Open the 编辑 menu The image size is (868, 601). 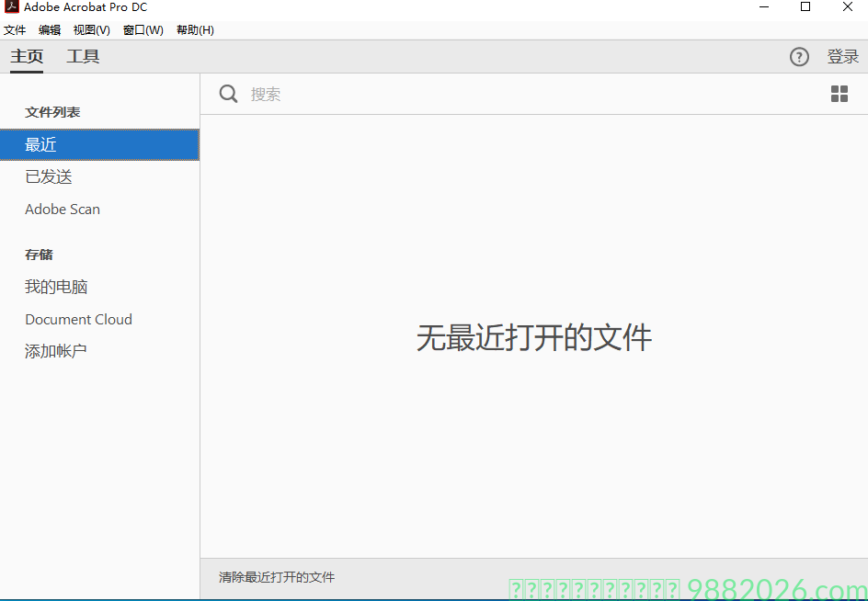point(49,29)
